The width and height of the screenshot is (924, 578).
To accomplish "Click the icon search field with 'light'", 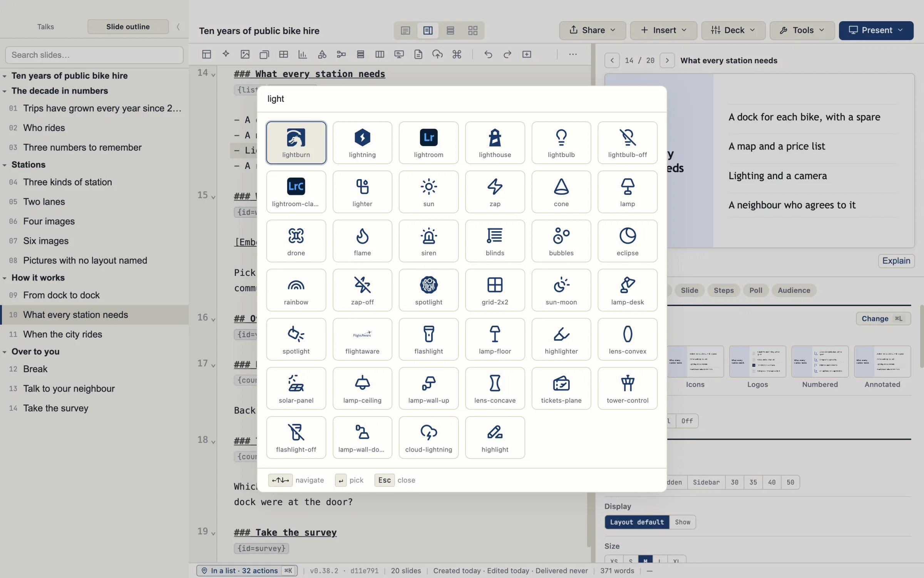I will coord(461,99).
